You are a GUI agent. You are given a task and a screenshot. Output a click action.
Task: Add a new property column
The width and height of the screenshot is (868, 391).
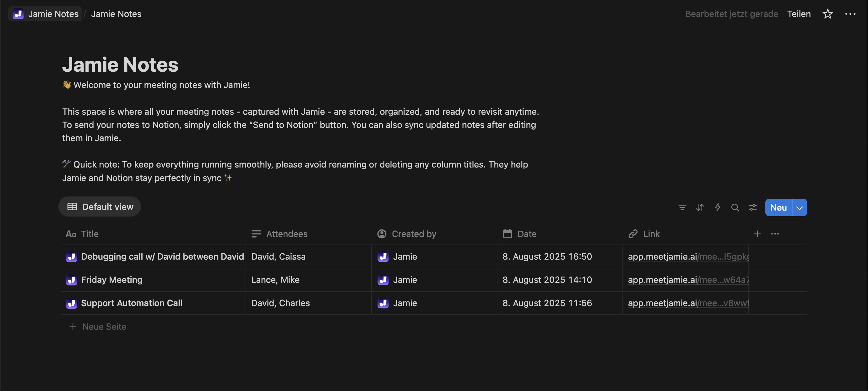[757, 234]
